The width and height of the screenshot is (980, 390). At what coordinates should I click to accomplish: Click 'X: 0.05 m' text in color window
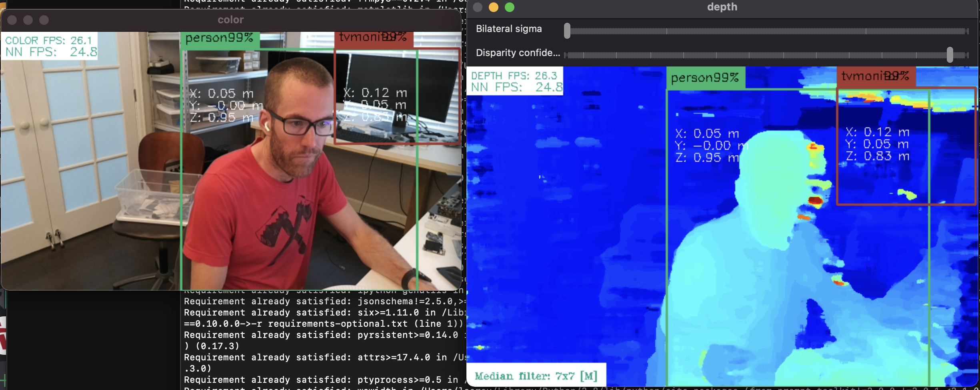click(x=221, y=94)
